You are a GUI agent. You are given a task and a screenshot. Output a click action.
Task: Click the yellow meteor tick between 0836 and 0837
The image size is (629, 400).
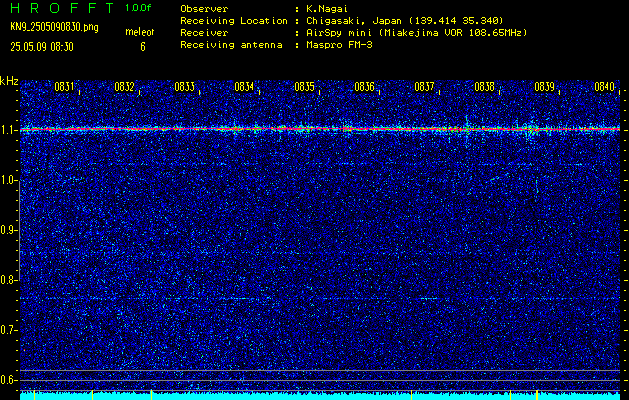411,395
